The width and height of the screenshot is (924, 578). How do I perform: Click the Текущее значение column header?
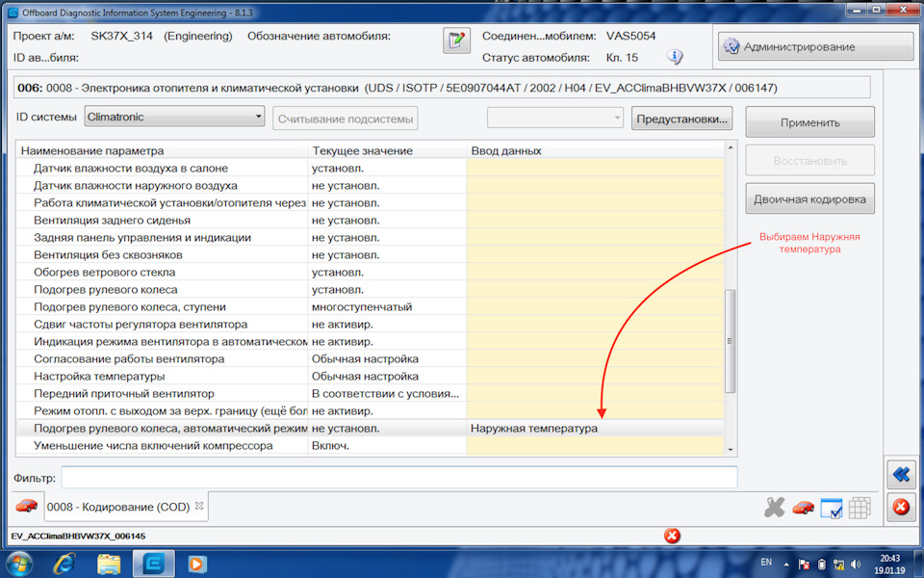[x=387, y=150]
